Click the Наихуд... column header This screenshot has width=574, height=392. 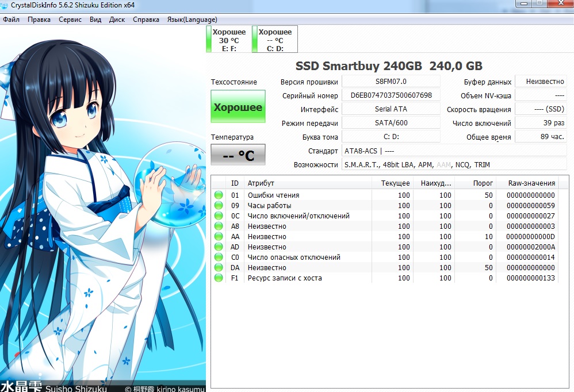[x=434, y=183]
